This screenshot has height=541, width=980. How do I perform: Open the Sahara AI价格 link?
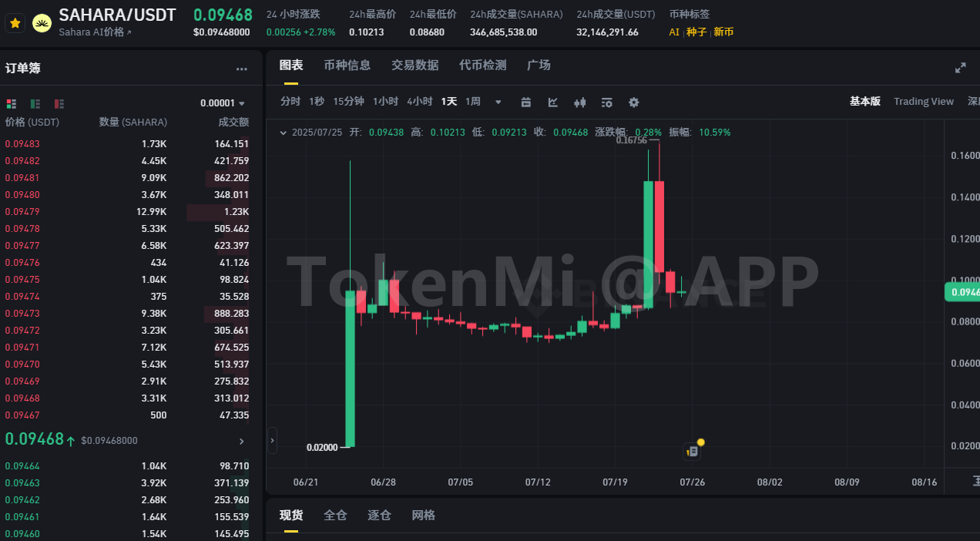[95, 32]
